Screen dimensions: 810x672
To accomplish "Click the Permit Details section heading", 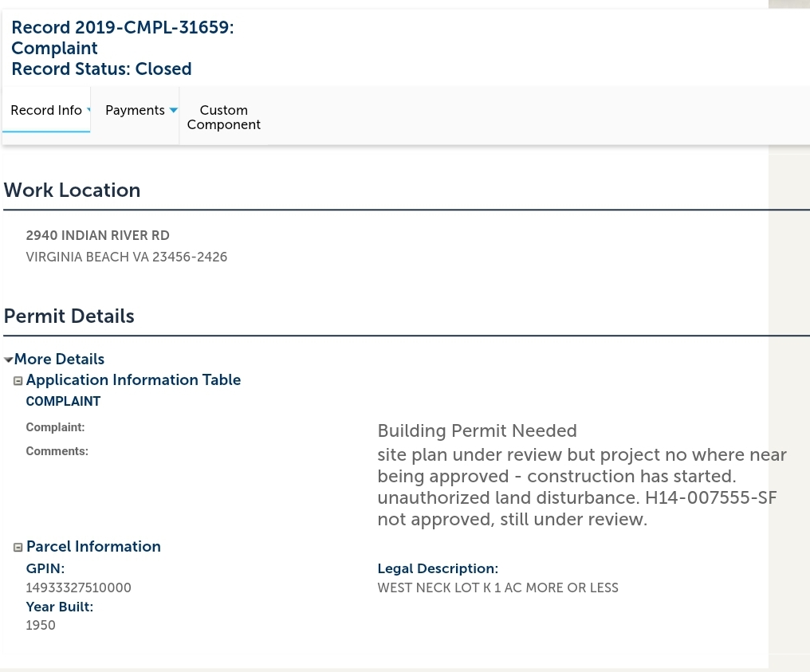I will point(69,316).
